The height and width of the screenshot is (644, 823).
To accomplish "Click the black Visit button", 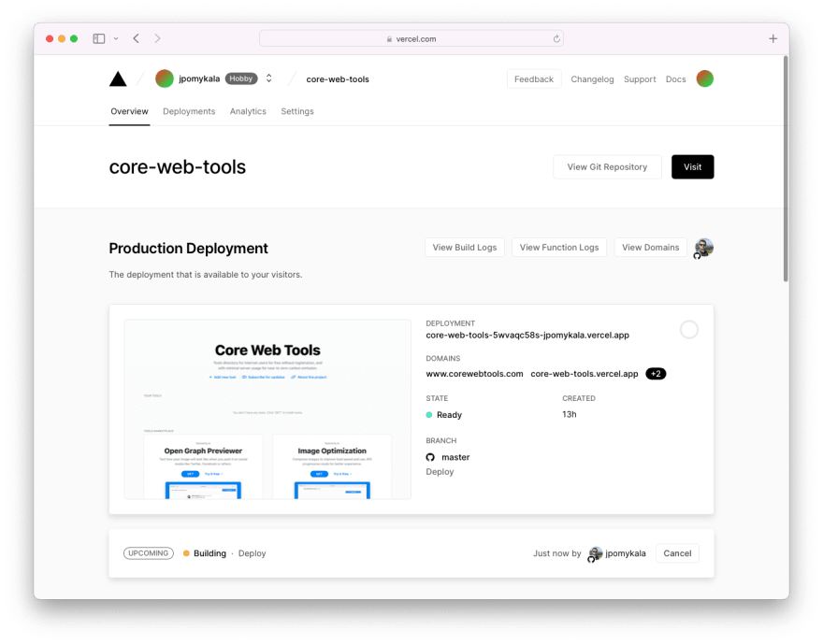I will [692, 166].
